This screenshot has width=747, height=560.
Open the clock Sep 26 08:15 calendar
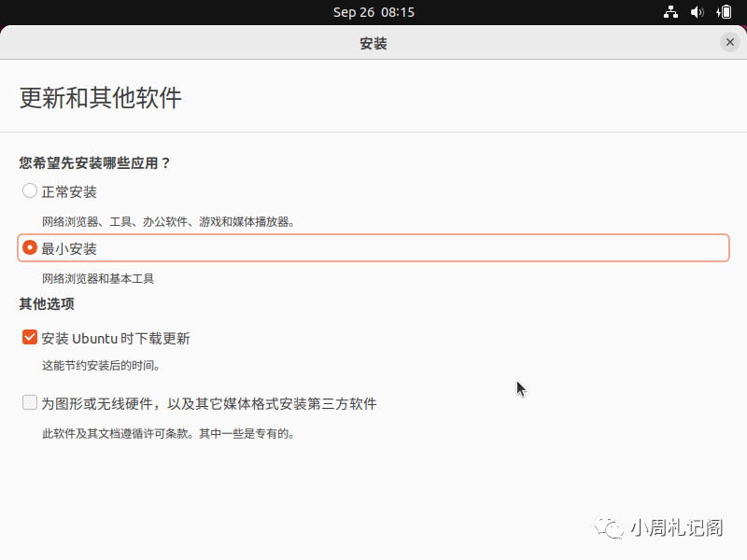373,12
